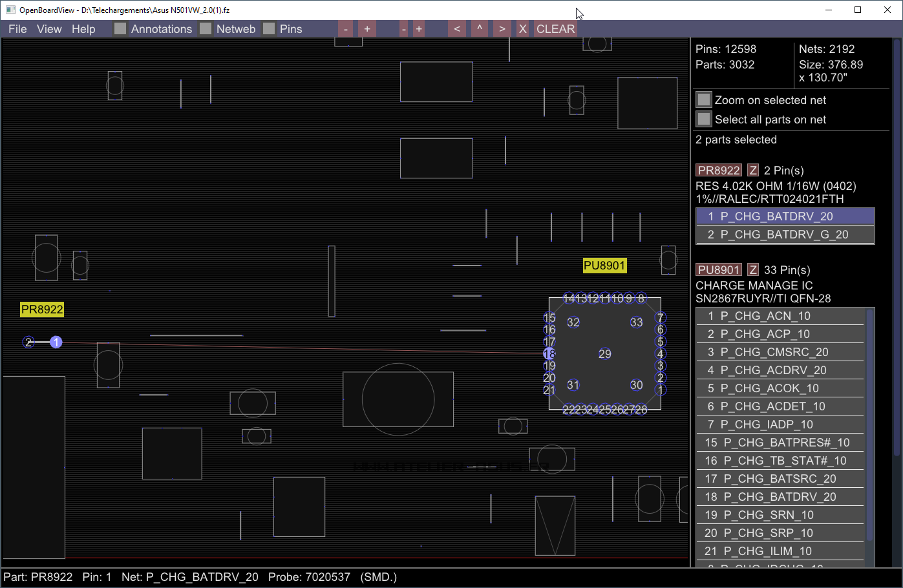Toggle the Annotations checkbox

point(120,29)
